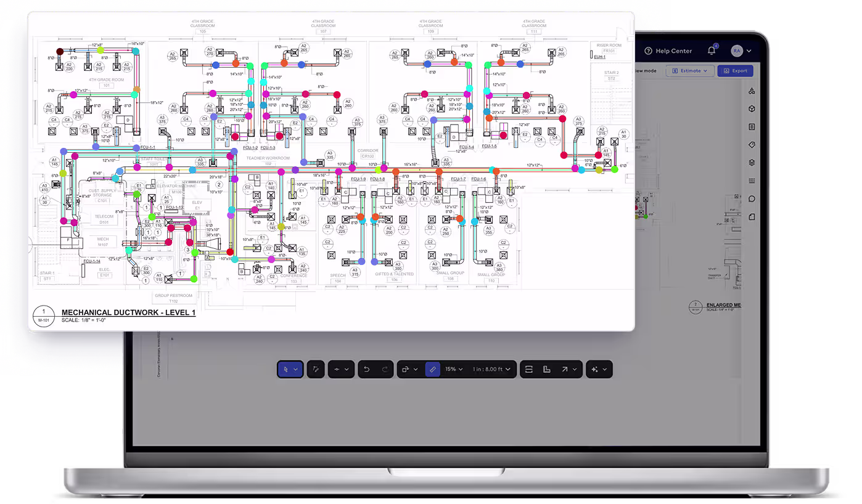The height and width of the screenshot is (504, 862).
Task: Open the 1 in : 8.00 ft scale dropdown
Action: 491,369
